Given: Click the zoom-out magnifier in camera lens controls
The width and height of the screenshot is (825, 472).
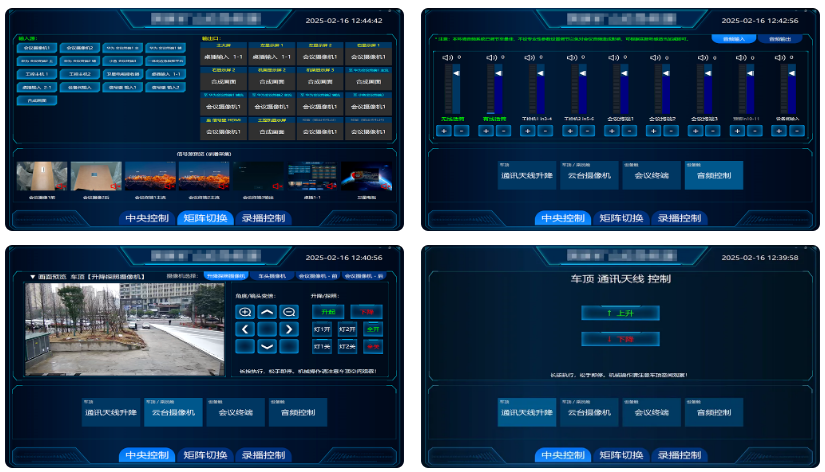Looking at the screenshot, I should [290, 312].
